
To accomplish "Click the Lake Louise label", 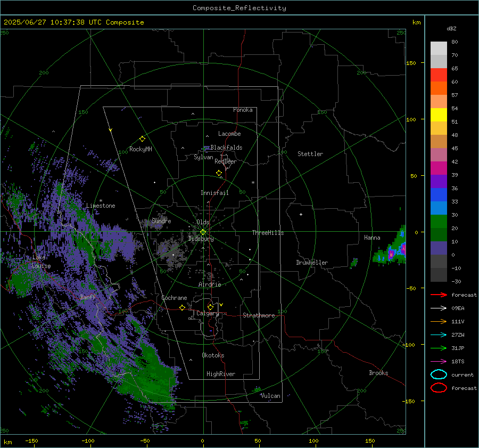I will [42, 262].
